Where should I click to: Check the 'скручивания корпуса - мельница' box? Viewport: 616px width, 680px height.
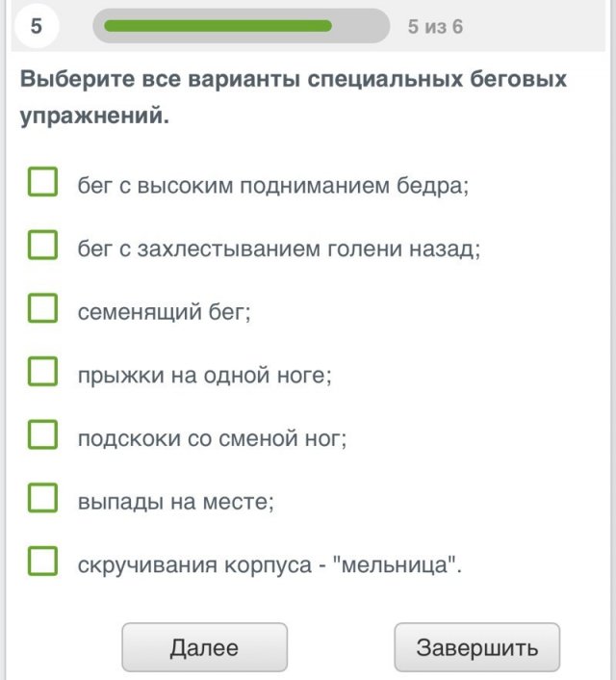43,561
